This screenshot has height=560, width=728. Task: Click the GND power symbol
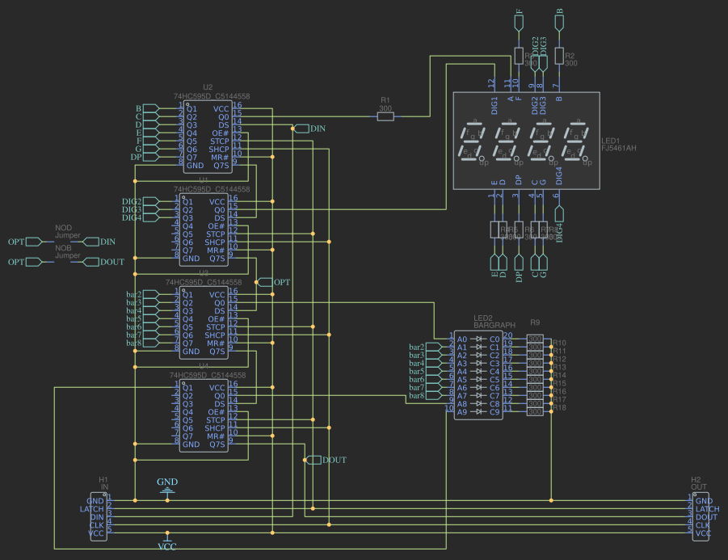(167, 487)
